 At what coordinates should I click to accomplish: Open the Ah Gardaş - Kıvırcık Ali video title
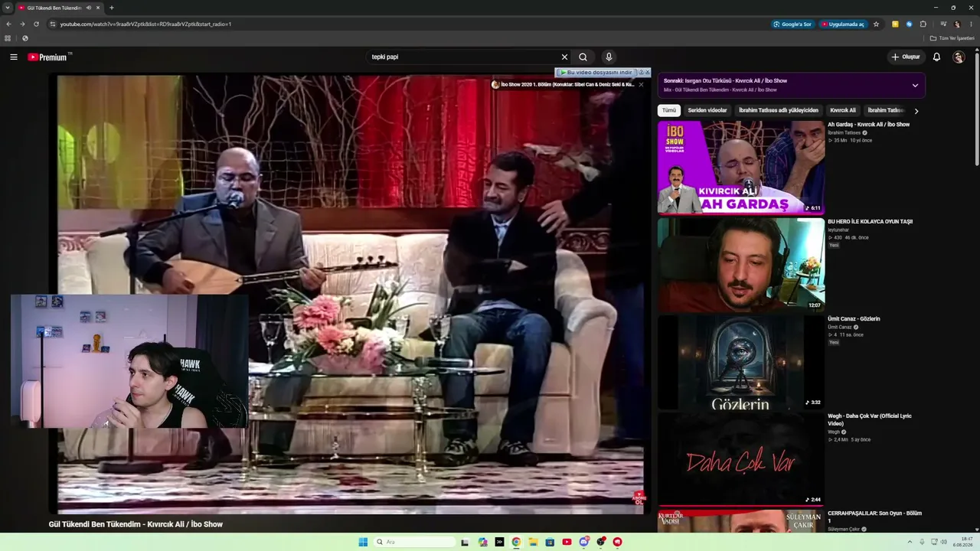pos(868,124)
